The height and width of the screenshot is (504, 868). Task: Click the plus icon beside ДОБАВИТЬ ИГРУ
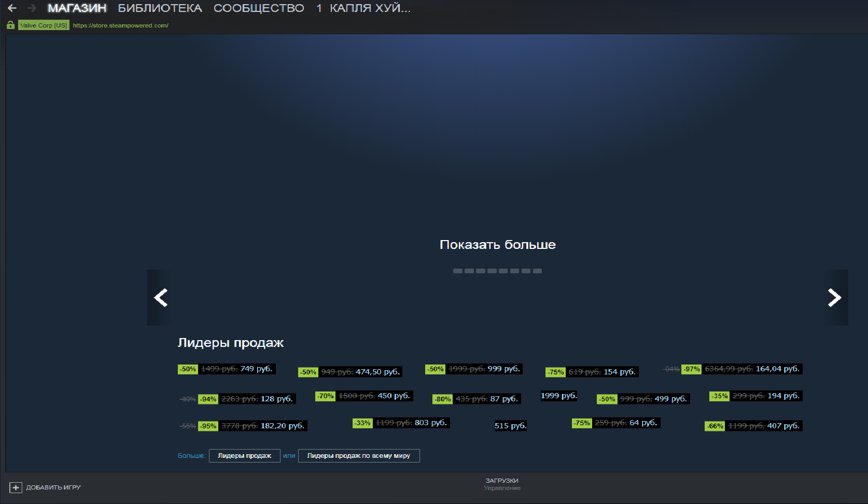click(x=16, y=487)
